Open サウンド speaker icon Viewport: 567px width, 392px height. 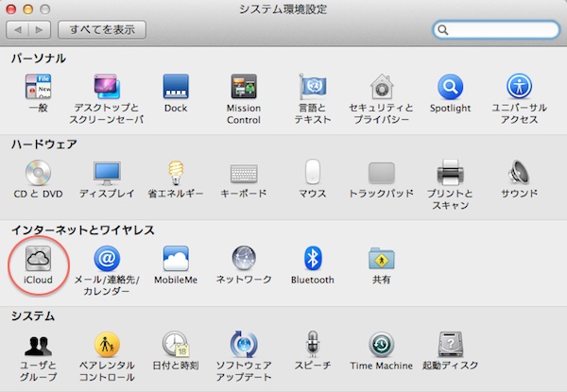coord(519,173)
